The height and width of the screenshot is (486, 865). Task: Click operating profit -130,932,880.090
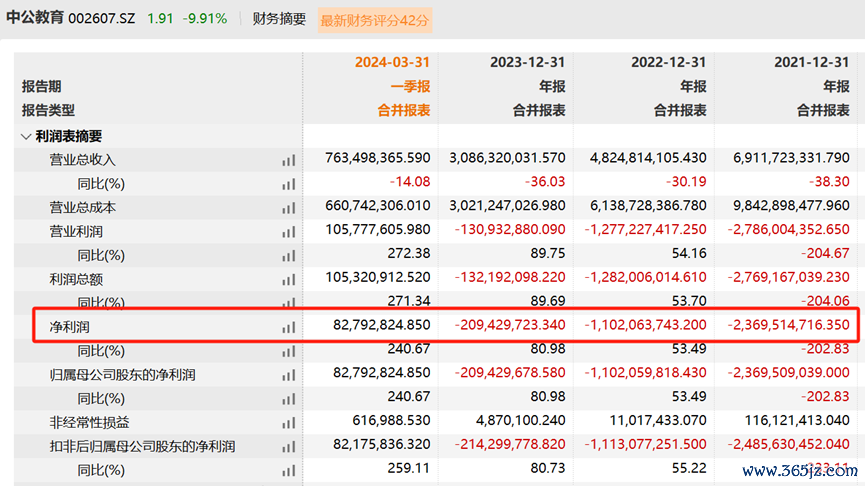coord(510,229)
